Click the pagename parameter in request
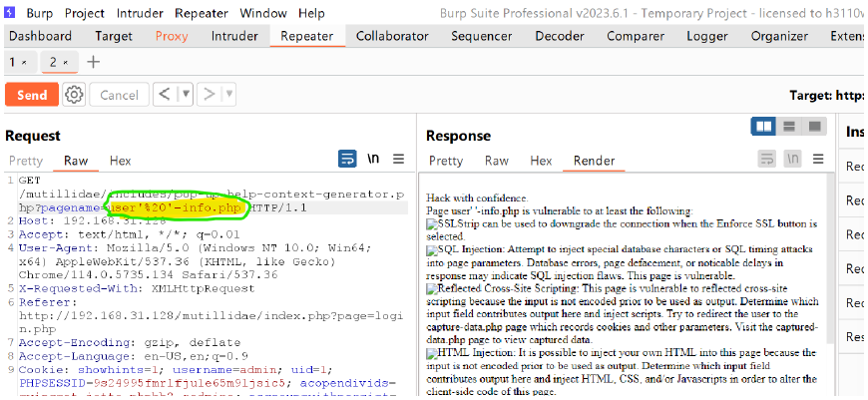The width and height of the screenshot is (868, 400). point(72,208)
